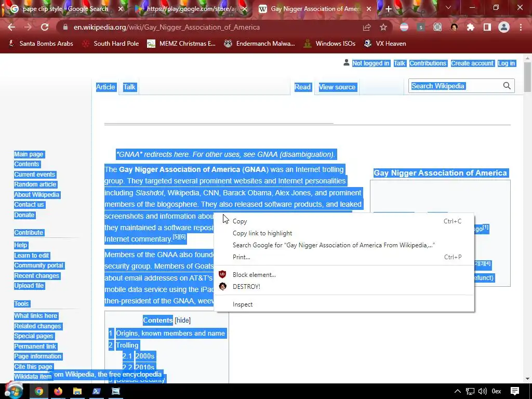Toggle contents with the [hide] link
The image size is (532, 399).
182,320
